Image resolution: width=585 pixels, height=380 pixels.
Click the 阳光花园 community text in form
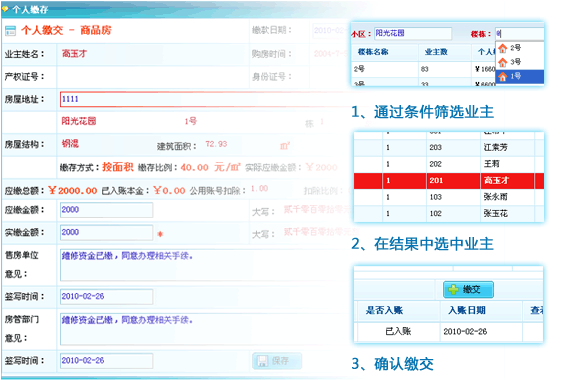click(79, 121)
